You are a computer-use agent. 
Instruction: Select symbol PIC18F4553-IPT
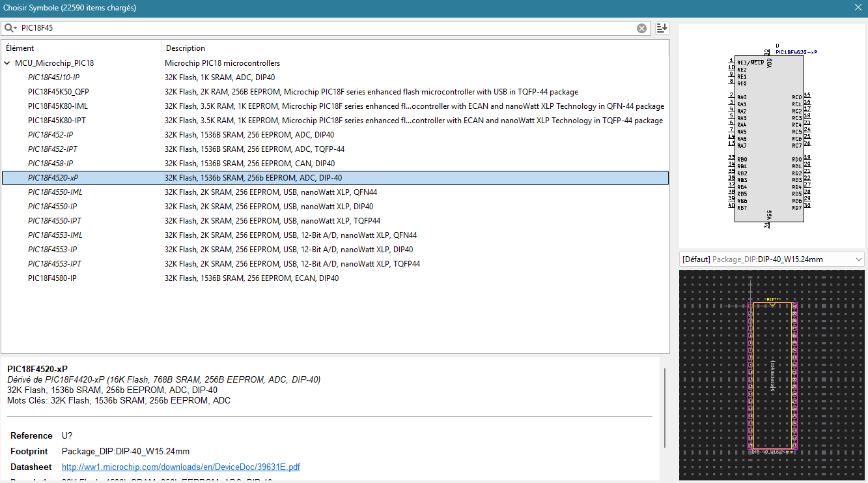pos(55,264)
